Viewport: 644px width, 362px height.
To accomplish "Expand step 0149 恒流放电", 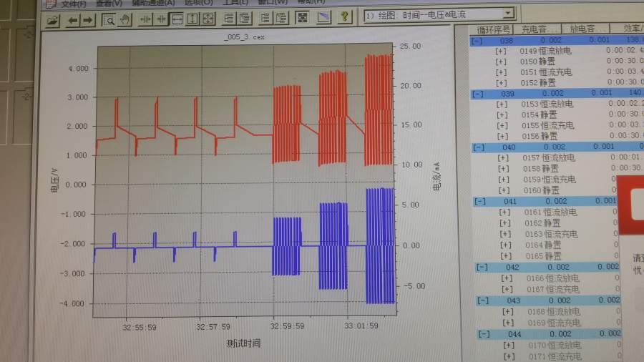I will point(501,51).
